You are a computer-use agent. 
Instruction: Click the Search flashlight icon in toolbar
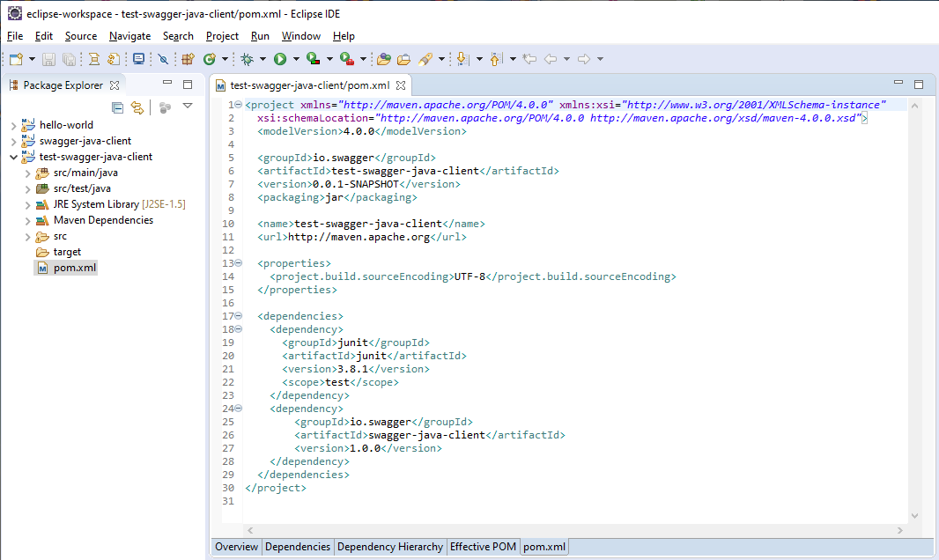(x=425, y=59)
